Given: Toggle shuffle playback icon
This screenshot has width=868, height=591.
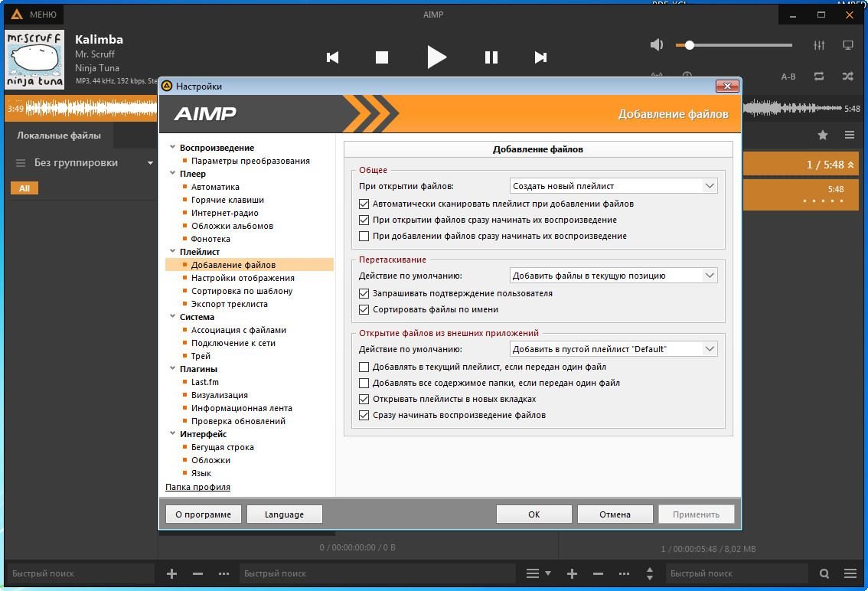Looking at the screenshot, I should coord(847,77).
